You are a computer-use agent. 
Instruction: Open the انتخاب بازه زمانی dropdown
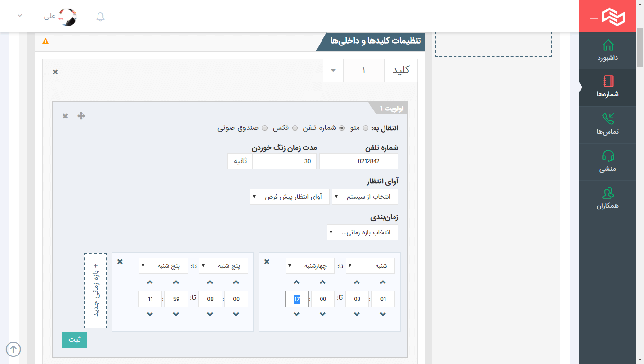coord(362,232)
